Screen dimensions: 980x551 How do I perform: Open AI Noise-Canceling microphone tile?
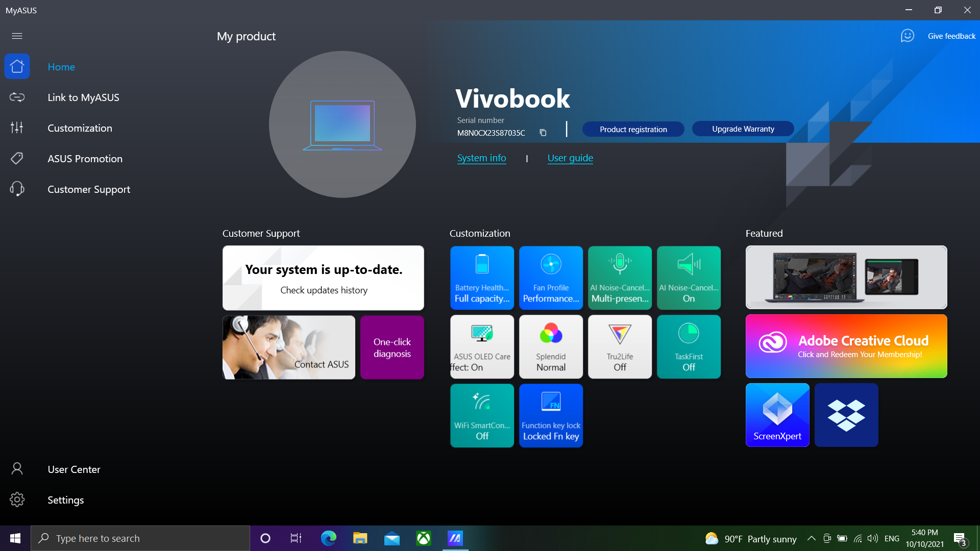point(620,278)
